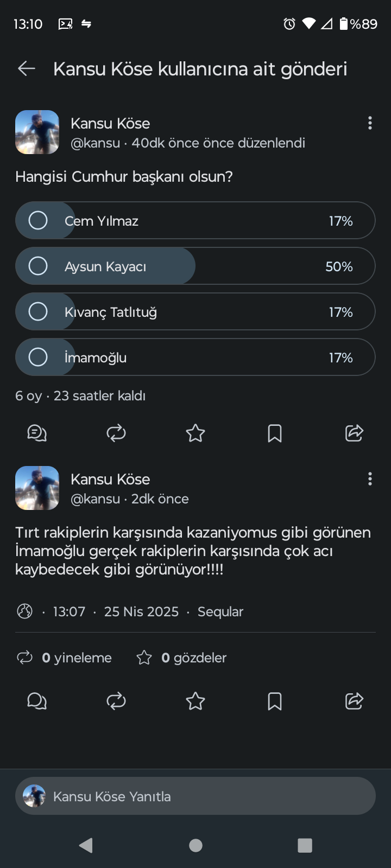This screenshot has height=868, width=391.
Task: Open the poll post's three-dot menu
Action: pos(370,123)
